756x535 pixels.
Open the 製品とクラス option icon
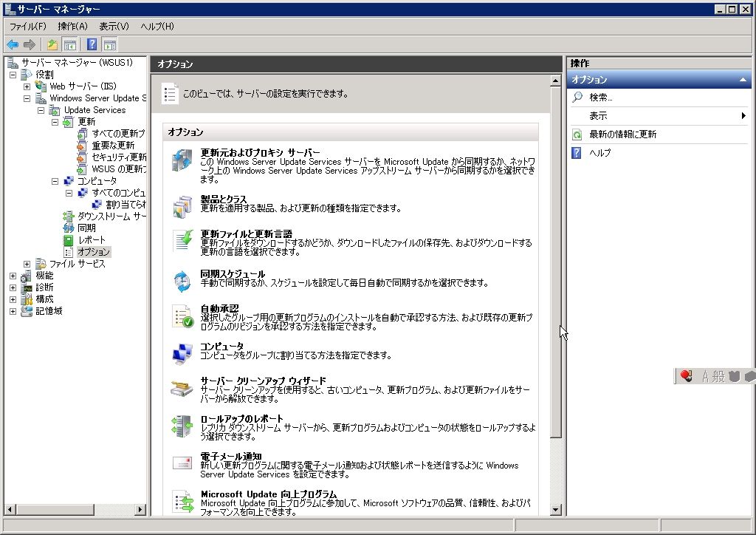pos(182,206)
